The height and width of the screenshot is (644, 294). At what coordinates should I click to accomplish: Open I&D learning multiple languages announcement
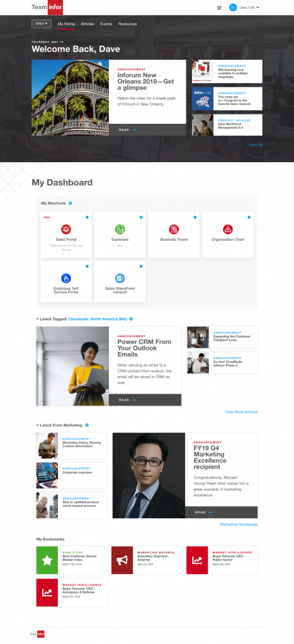227,72
